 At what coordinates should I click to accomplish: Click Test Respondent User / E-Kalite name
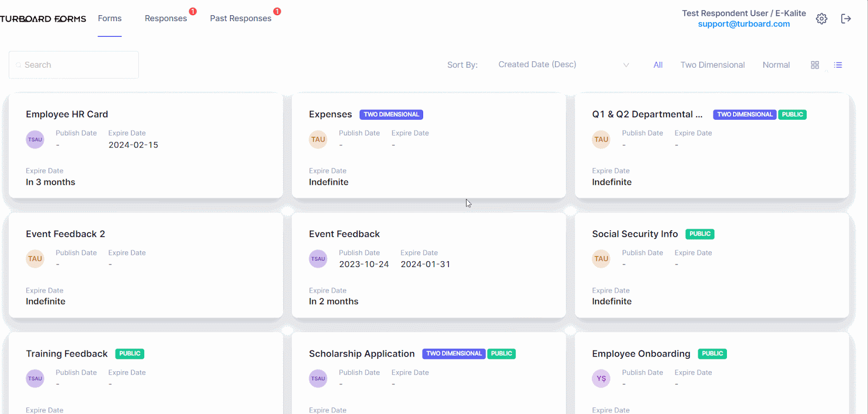click(x=744, y=13)
